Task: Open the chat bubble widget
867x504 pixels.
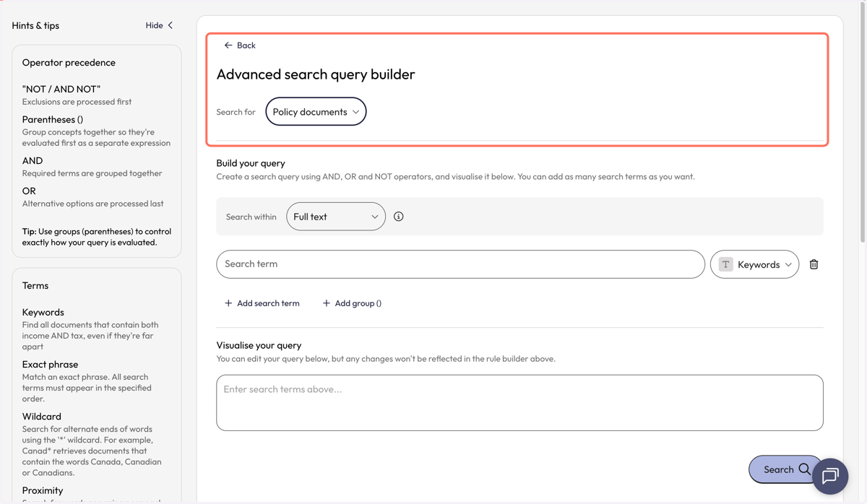Action: [830, 476]
